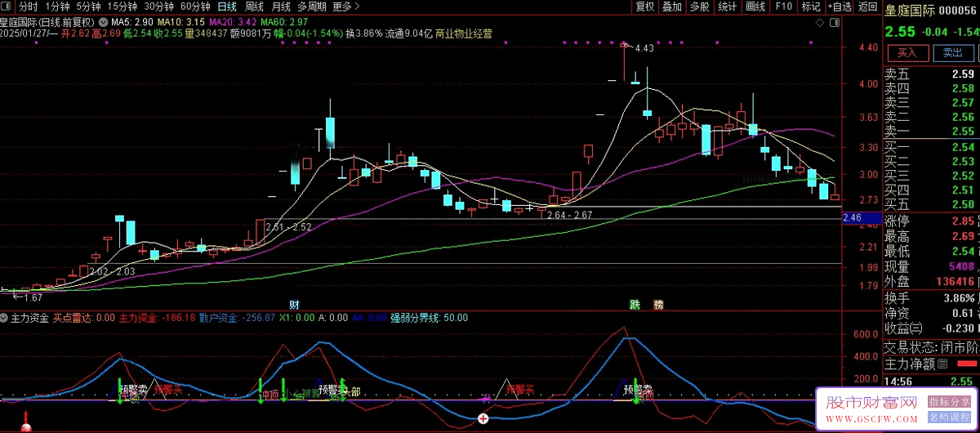Click the 买一 price 2.54
The height and width of the screenshot is (433, 980).
pyautogui.click(x=963, y=147)
